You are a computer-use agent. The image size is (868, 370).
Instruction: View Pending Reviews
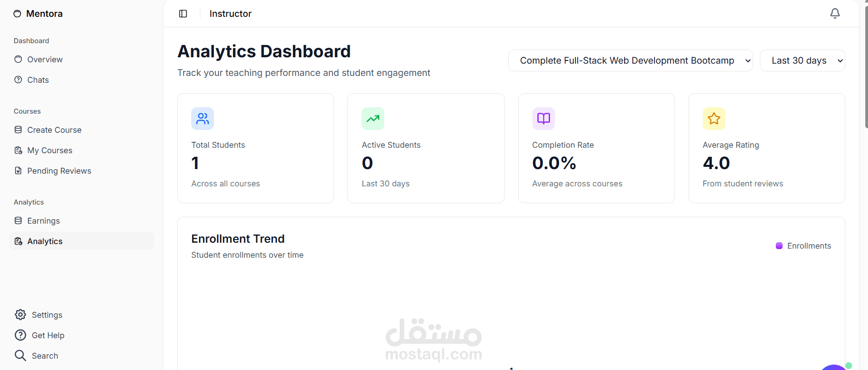pos(59,171)
